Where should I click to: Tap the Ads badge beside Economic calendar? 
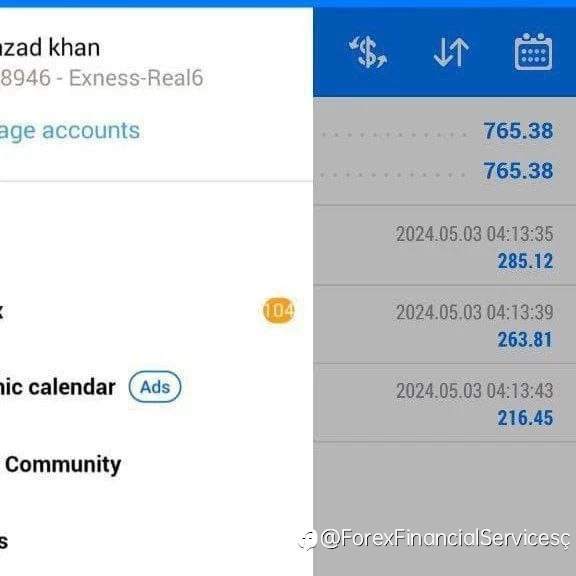pyautogui.click(x=155, y=387)
